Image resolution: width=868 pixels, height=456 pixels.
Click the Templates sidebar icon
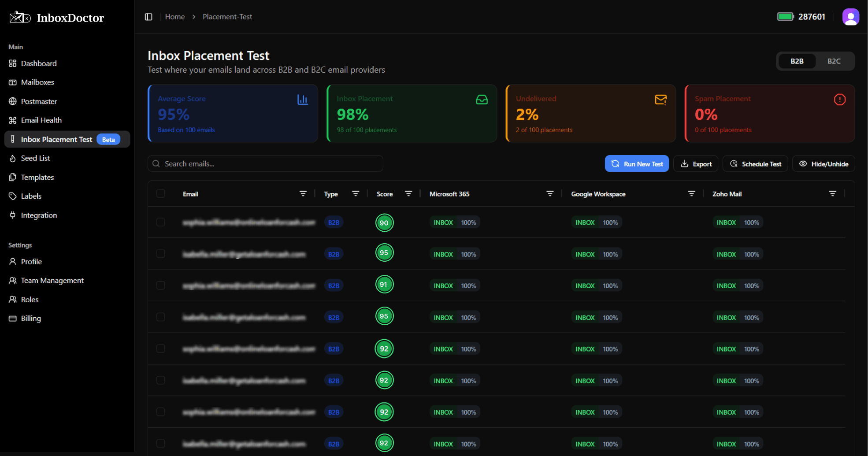click(12, 177)
